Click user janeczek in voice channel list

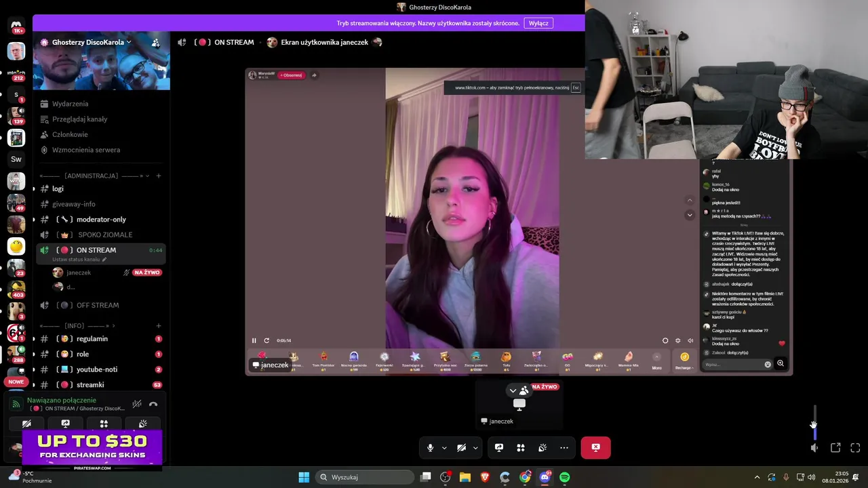(x=79, y=272)
